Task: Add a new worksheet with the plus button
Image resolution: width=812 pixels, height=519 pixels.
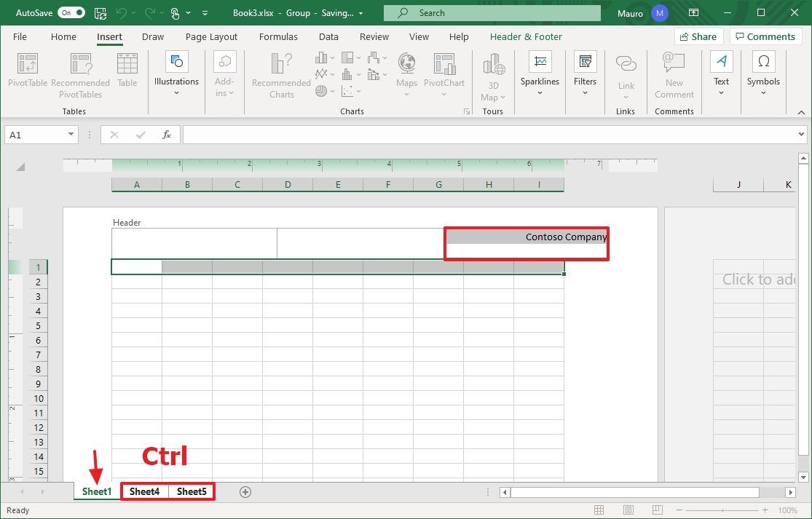Action: (x=245, y=492)
